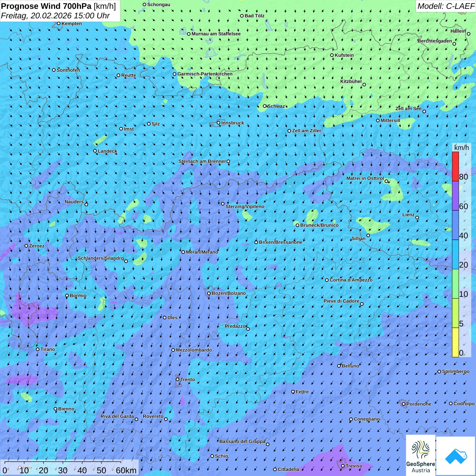Click the date 'Freitag, 20.02.2026 15:00 Uhr'
Screen dimensions: 476x476
click(x=55, y=16)
